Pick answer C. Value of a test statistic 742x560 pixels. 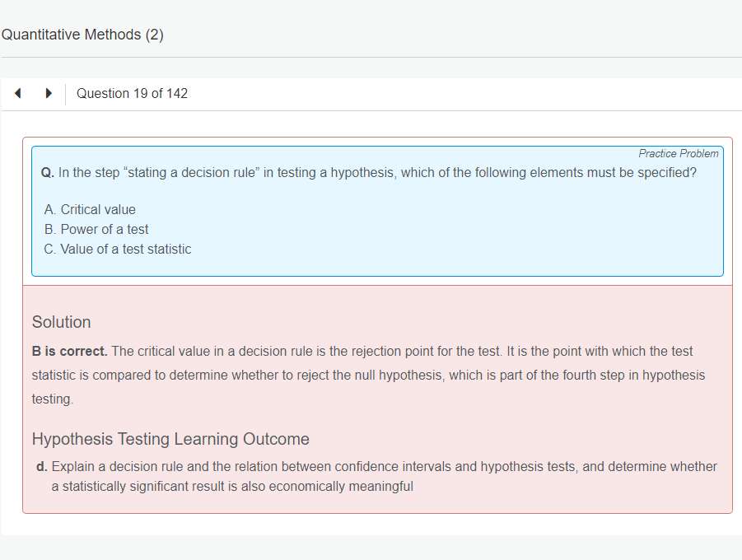(x=118, y=249)
